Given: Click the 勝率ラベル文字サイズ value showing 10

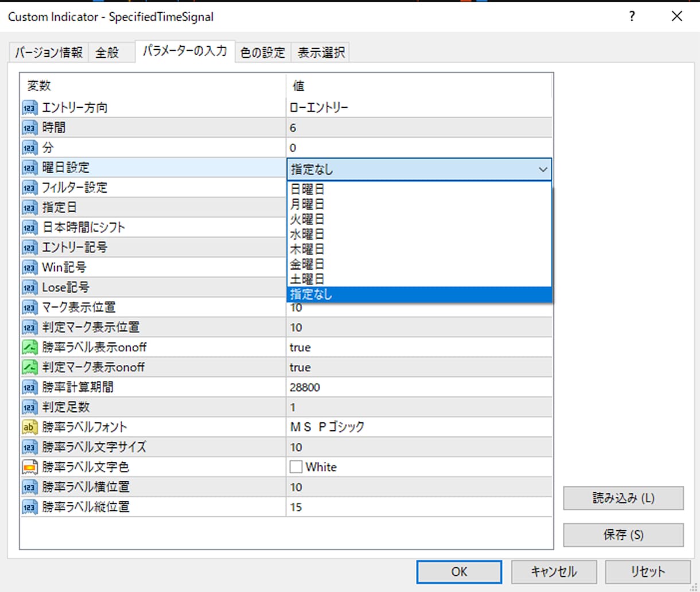Looking at the screenshot, I should click(x=419, y=447).
